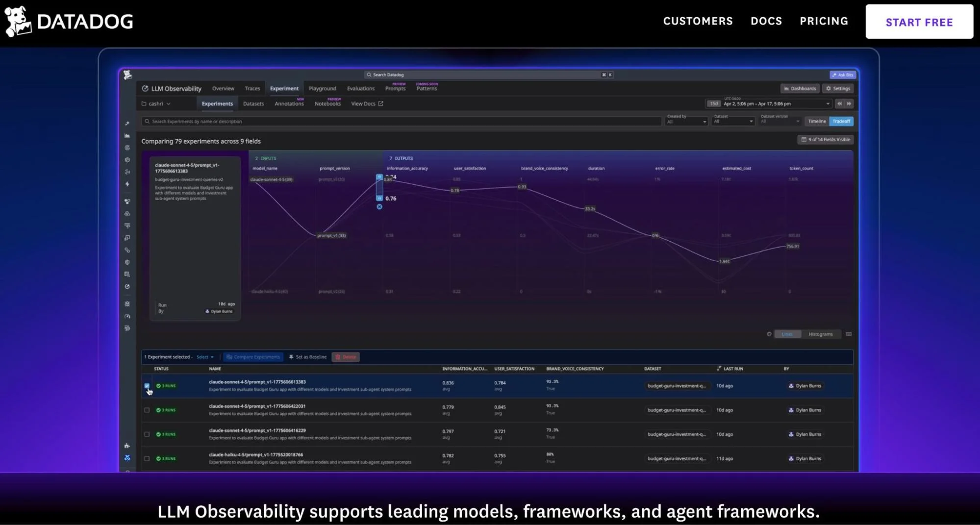Check the claude-sonnet-4-5/prompt_v1-1775606416229 row checkbox

click(x=147, y=434)
